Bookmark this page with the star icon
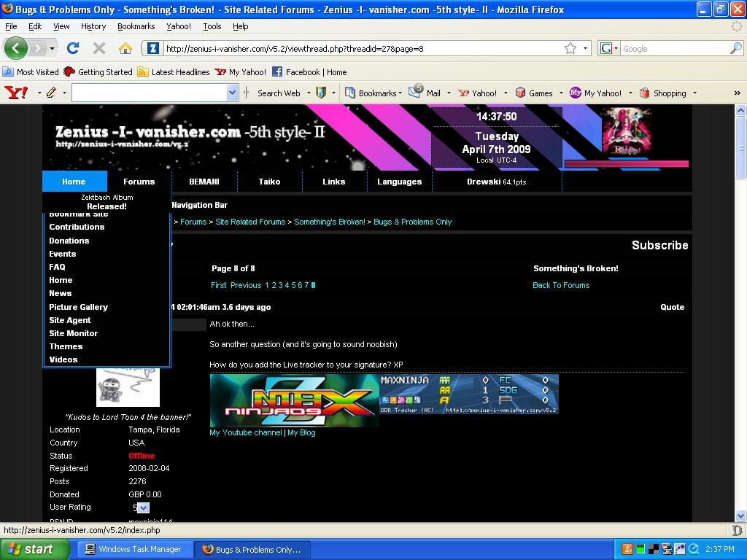The image size is (747, 560). pos(570,48)
